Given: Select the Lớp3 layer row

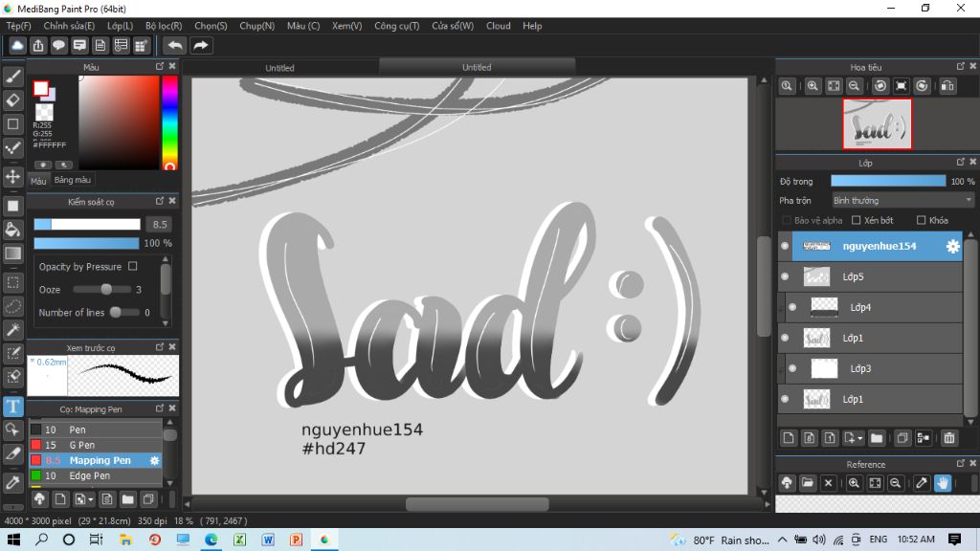Looking at the screenshot, I should coord(881,368).
